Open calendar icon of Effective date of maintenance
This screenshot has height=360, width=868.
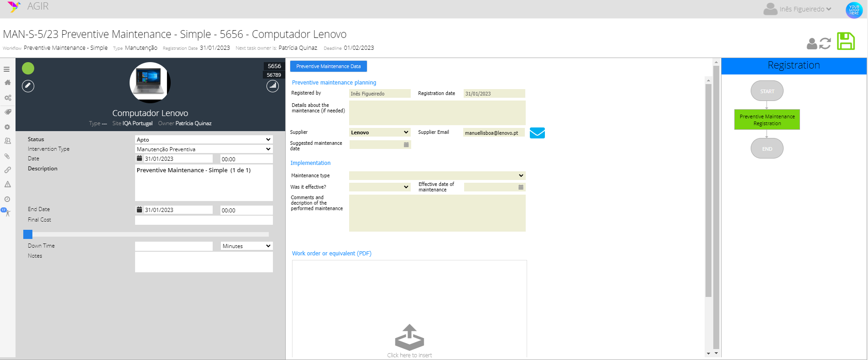(521, 187)
